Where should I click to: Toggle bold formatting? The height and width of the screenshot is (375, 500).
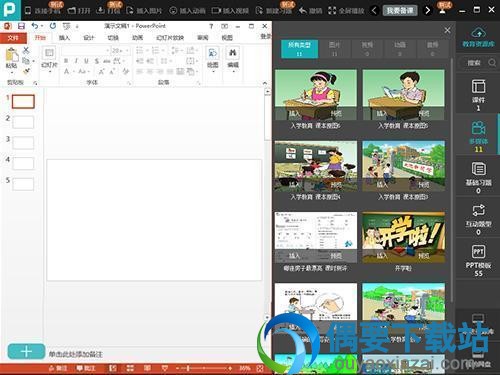tap(66, 61)
